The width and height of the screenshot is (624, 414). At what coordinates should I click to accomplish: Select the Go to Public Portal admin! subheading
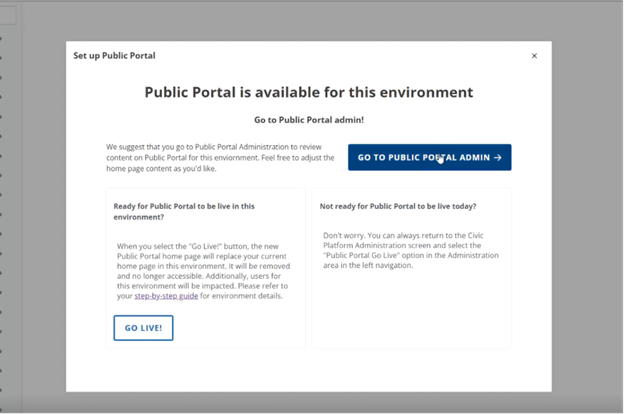[x=308, y=120]
